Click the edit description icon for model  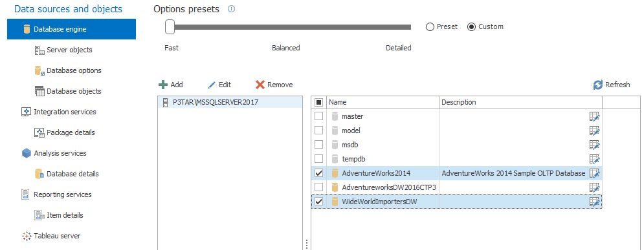[x=594, y=130]
